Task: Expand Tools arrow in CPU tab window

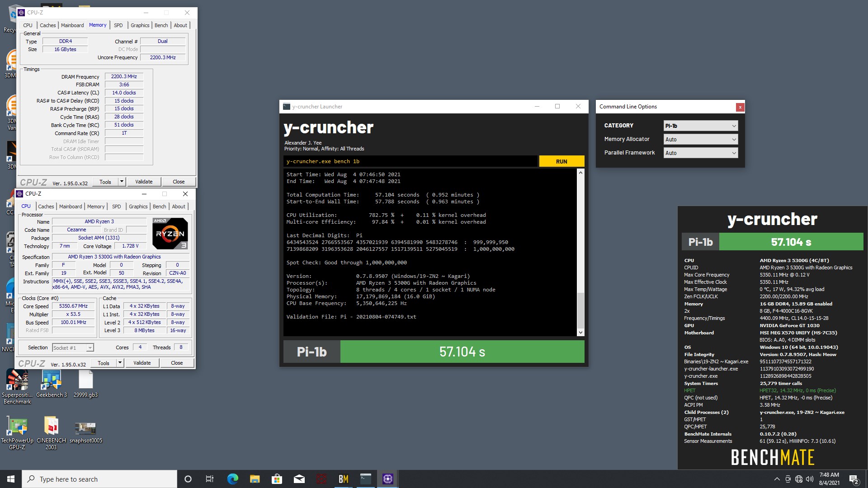Action: [120, 363]
